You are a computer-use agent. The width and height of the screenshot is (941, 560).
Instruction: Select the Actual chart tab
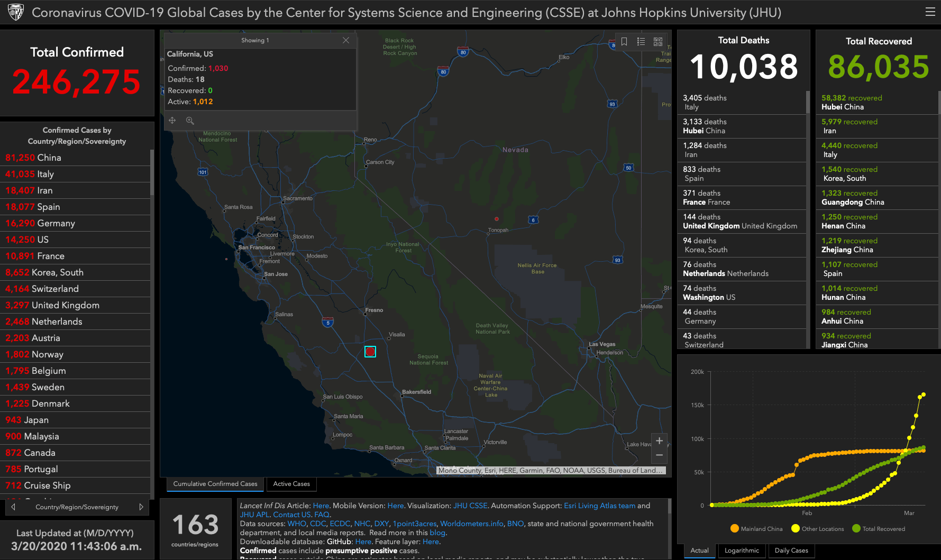tap(699, 550)
